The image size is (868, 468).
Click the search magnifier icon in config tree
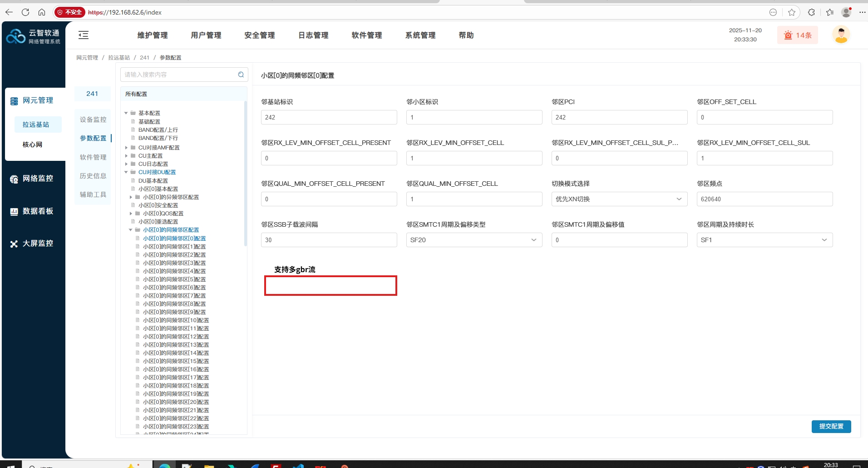(241, 75)
